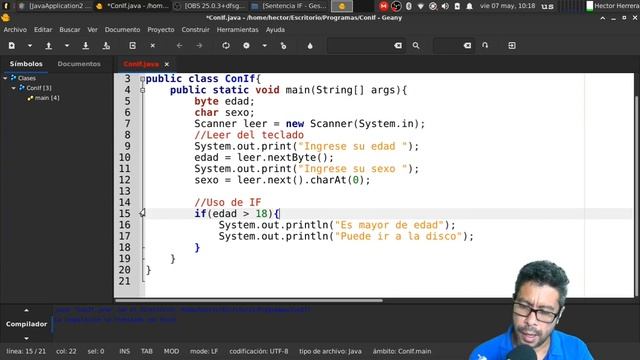Switch to the Documentos sidebar tab

click(x=79, y=64)
